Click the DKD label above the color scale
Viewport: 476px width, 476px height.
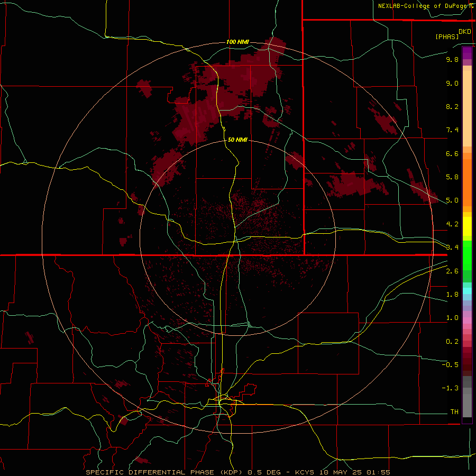coord(465,32)
